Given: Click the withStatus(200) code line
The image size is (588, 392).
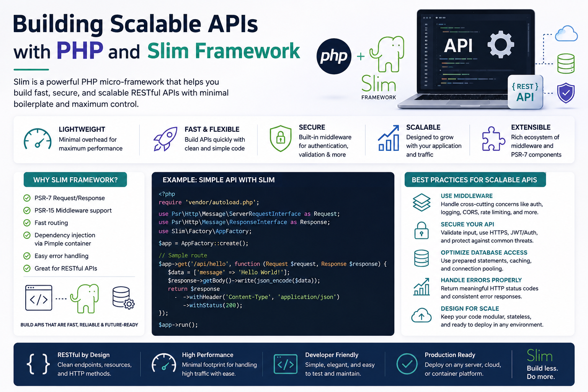Looking at the screenshot, I should (x=212, y=305).
